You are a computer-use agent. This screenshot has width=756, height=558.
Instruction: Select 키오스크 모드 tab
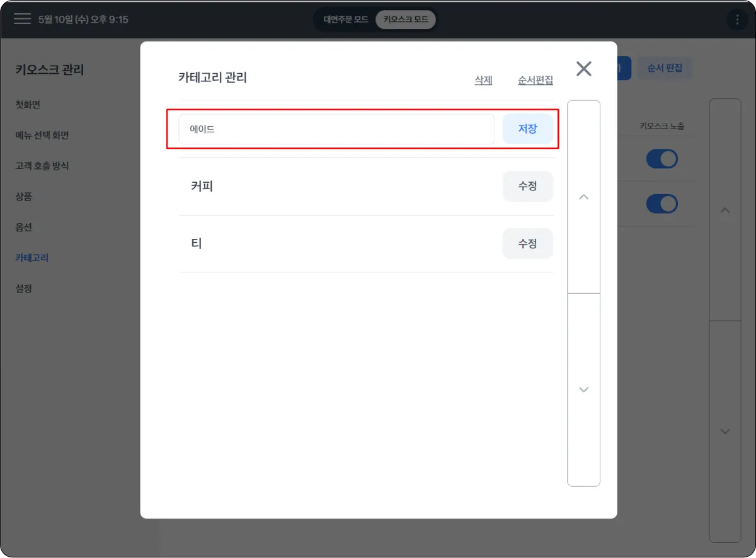point(405,20)
